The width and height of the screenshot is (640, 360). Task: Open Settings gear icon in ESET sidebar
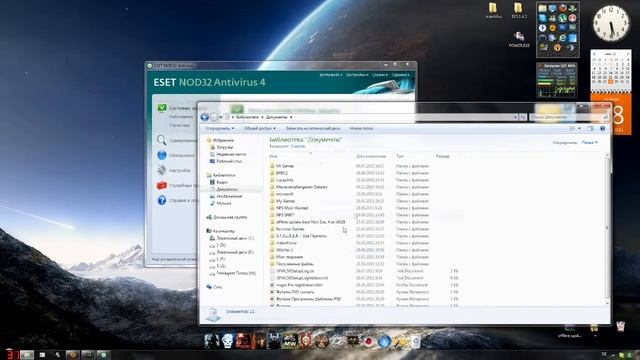(162, 170)
